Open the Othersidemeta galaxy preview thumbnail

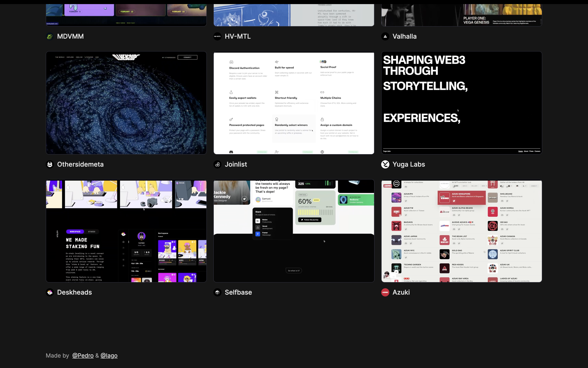(126, 103)
